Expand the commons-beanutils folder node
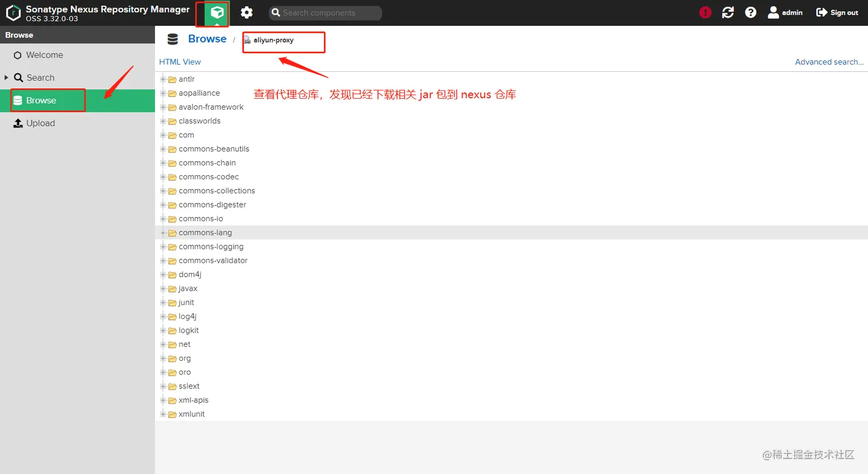 pos(163,149)
